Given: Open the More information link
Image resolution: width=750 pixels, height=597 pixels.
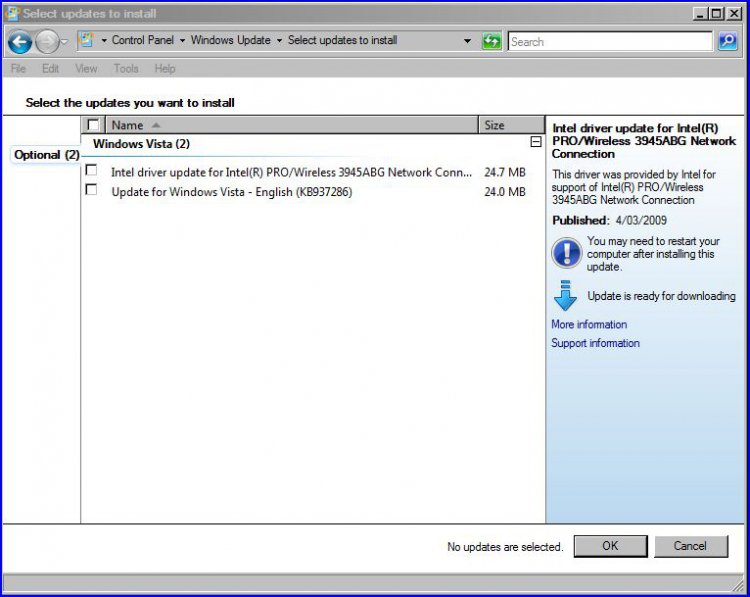Looking at the screenshot, I should click(x=589, y=324).
